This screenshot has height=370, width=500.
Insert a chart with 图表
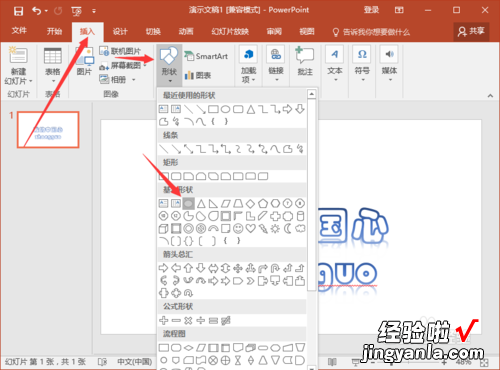tap(198, 75)
